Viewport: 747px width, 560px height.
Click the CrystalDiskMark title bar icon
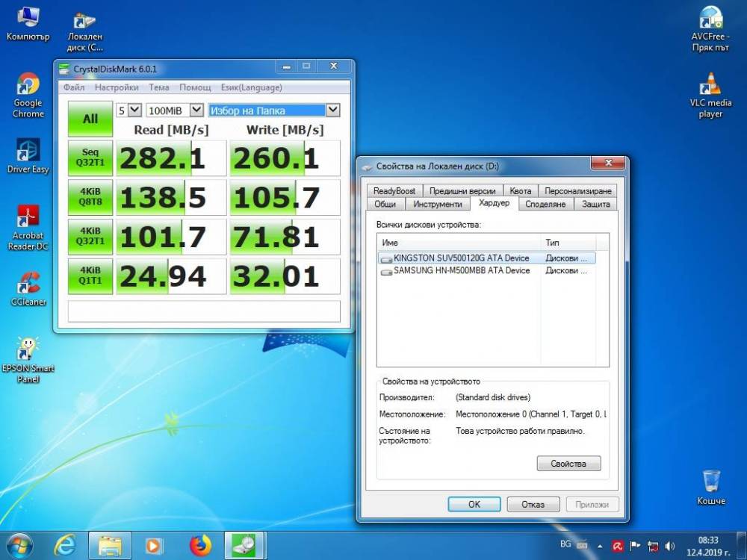click(63, 69)
